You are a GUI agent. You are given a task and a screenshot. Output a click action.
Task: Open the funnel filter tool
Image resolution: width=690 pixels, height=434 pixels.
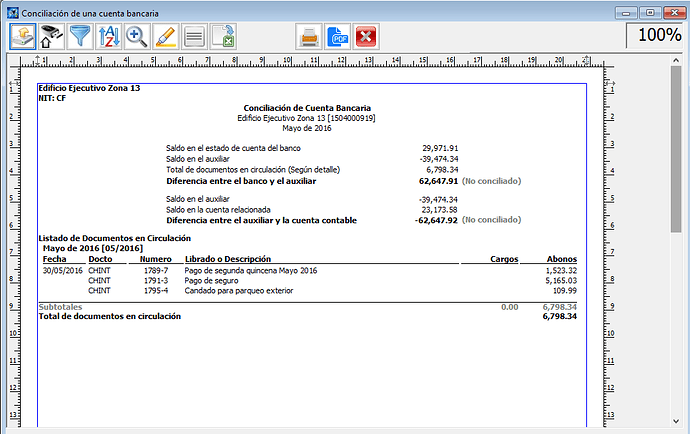[79, 38]
